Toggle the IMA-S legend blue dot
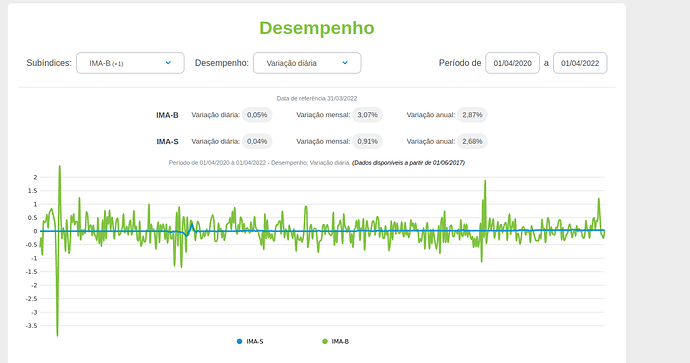The image size is (690, 363). pos(239,341)
